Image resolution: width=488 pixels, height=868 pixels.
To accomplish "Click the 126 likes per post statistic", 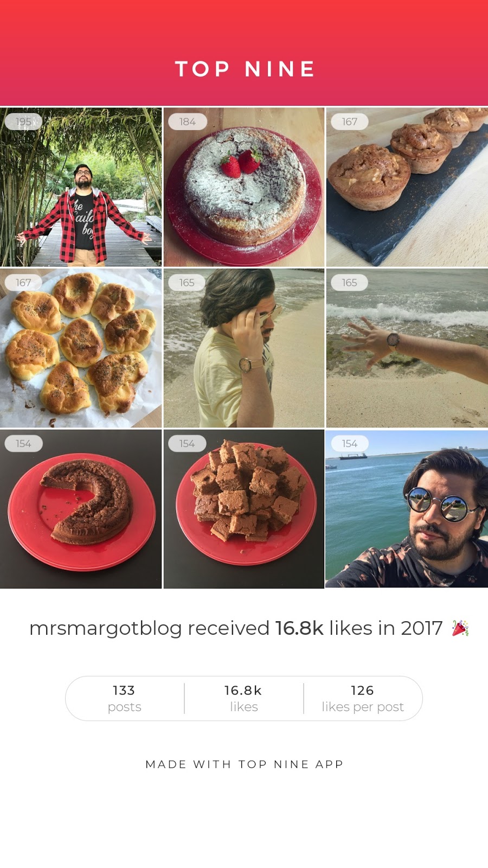I will click(x=363, y=698).
